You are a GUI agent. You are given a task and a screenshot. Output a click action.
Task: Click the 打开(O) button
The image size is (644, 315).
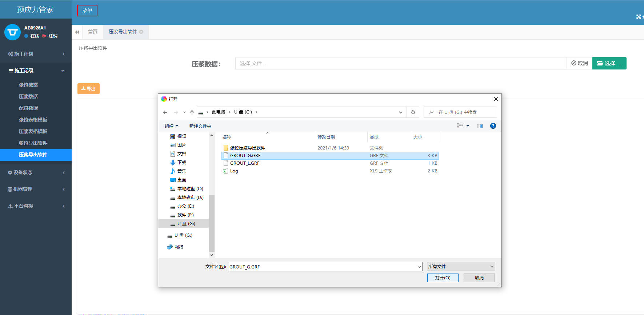point(443,278)
